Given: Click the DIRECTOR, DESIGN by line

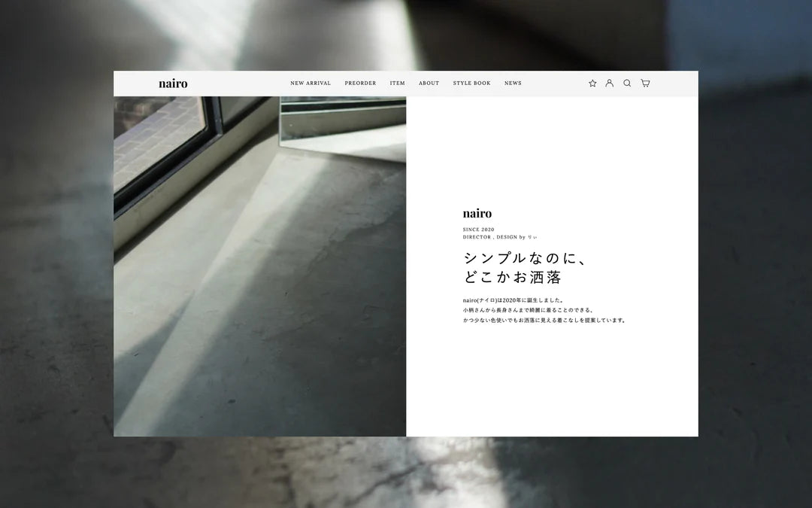Looking at the screenshot, I should click(x=500, y=237).
